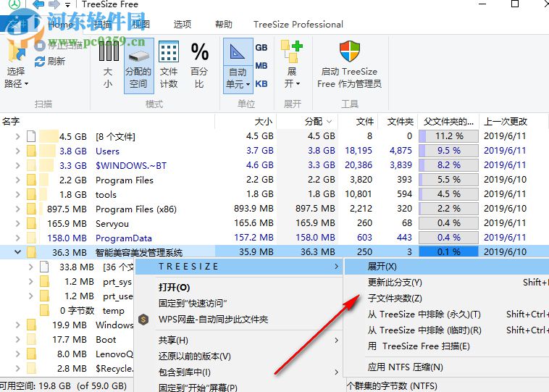Expand the Users folder row
This screenshot has height=392, width=549.
click(17, 151)
